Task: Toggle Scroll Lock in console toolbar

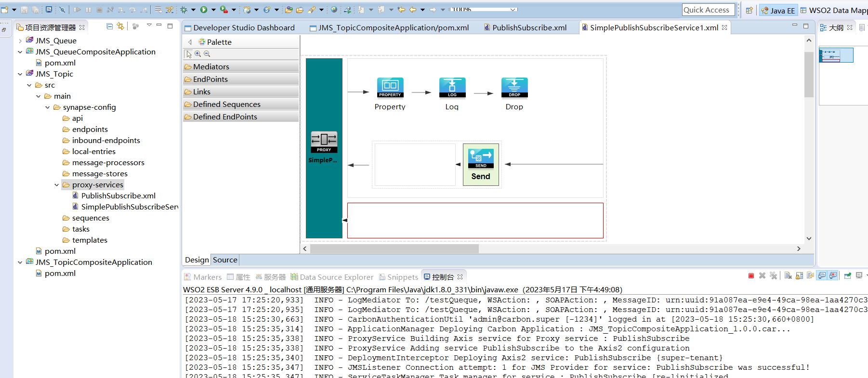Action: tap(799, 275)
